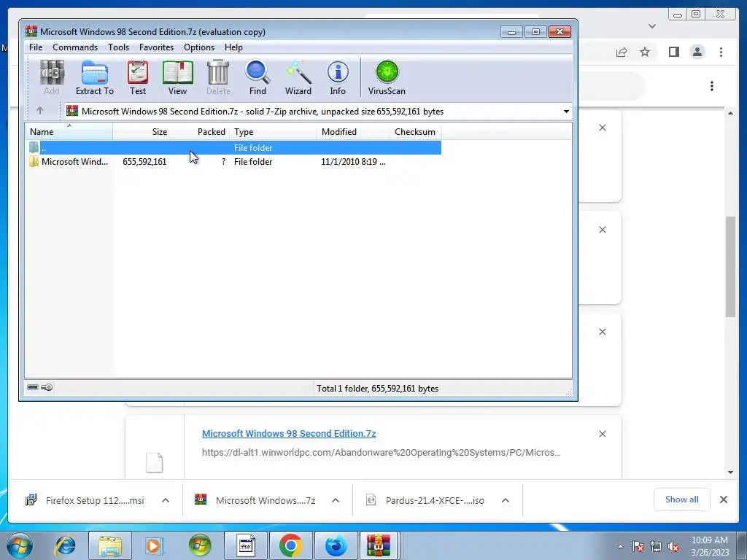Click the 11/1/2010 8:19 modified date
This screenshot has width=747, height=560.
point(354,161)
